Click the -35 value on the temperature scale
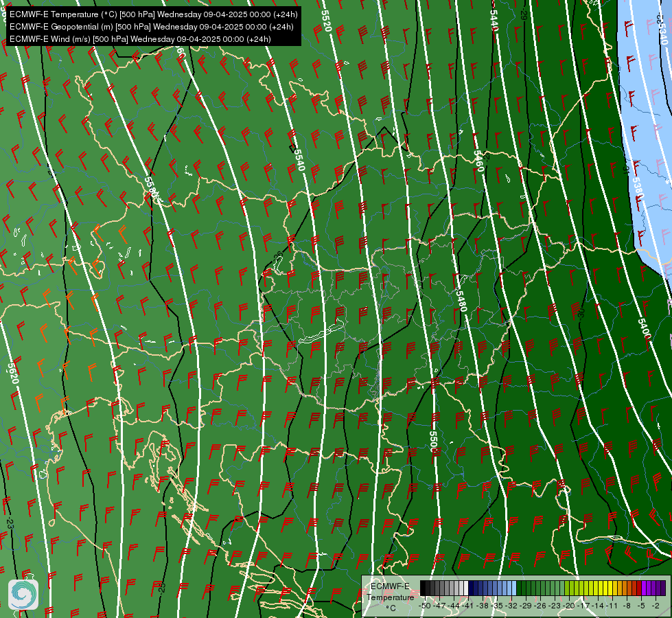Screen dimensions: 672x618 click(497, 606)
